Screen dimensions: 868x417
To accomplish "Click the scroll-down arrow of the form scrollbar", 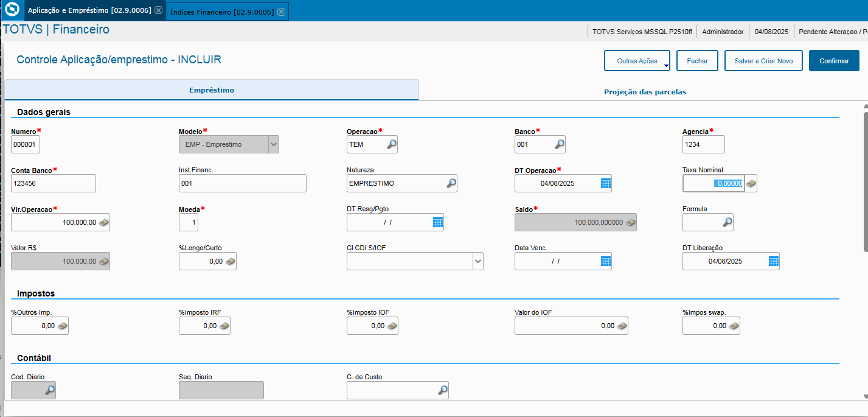I will (x=866, y=396).
